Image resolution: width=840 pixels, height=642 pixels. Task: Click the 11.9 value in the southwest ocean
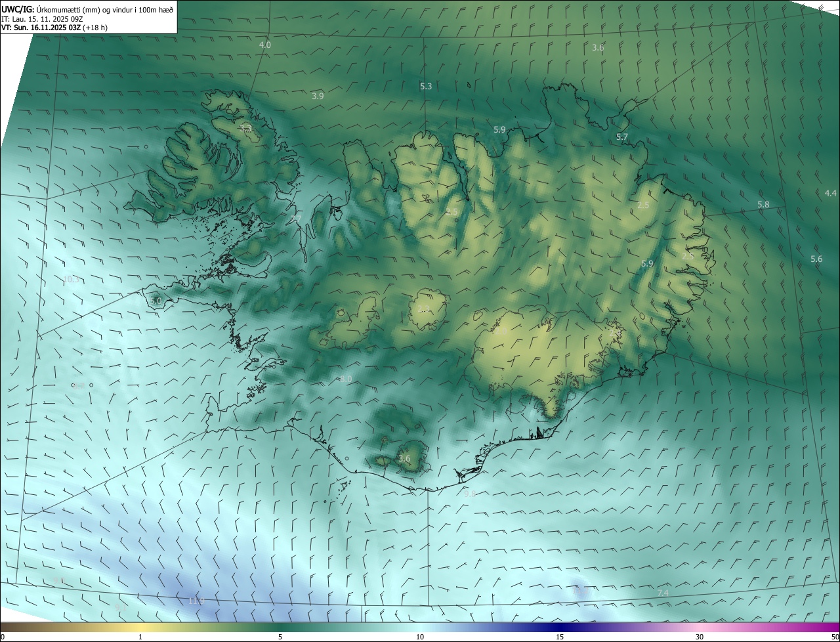coord(196,601)
